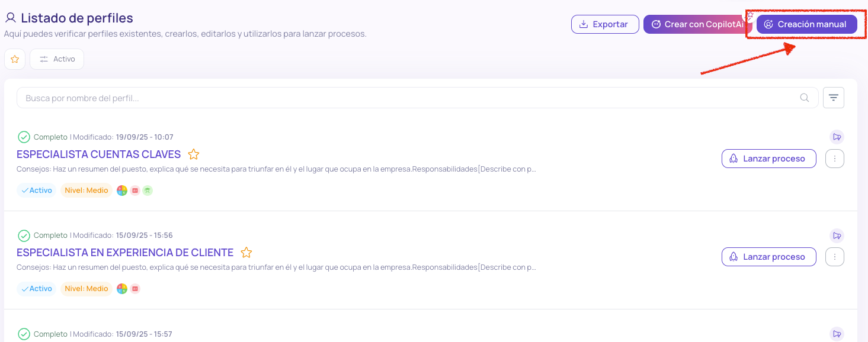Open the sort and filter lines icon

833,98
